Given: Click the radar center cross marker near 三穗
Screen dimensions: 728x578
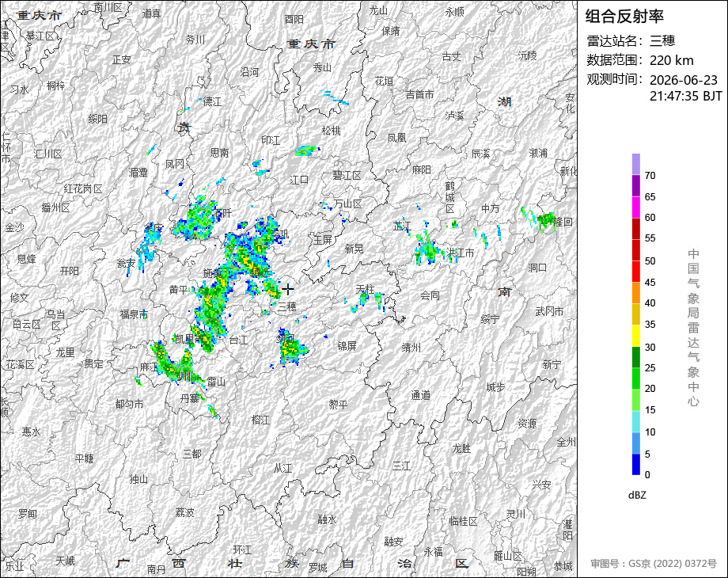Looking at the screenshot, I should click(288, 289).
